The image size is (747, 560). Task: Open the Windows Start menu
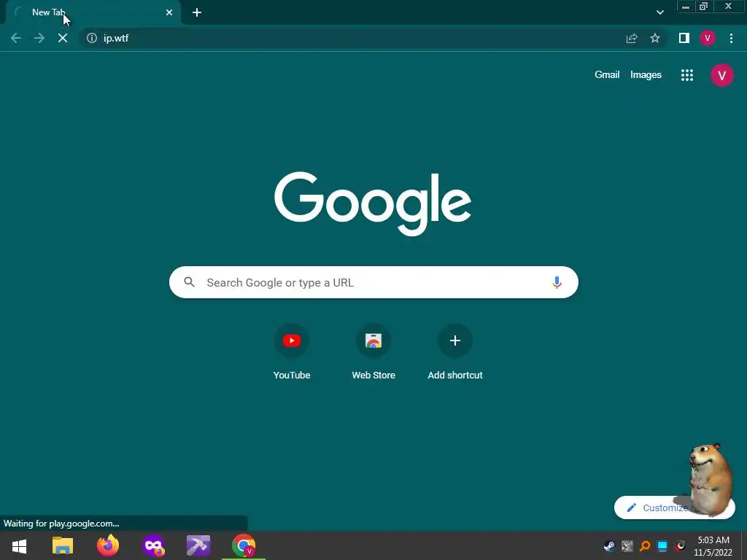click(x=19, y=545)
